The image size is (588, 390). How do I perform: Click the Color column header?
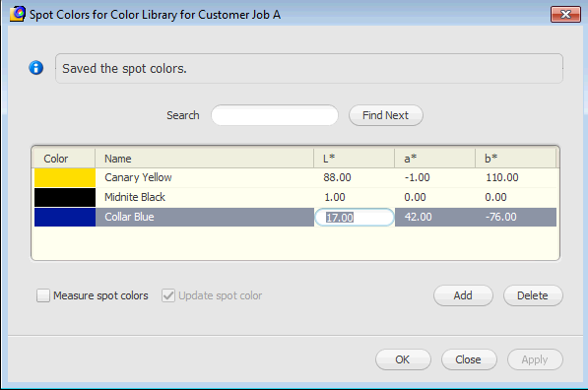click(63, 159)
